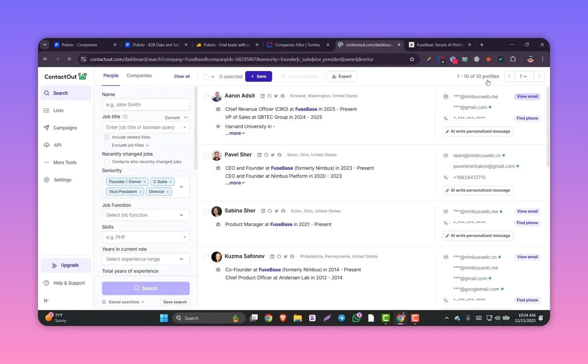Open Sabina Sher's GitHub profile
The height and width of the screenshot is (364, 588).
click(x=270, y=211)
